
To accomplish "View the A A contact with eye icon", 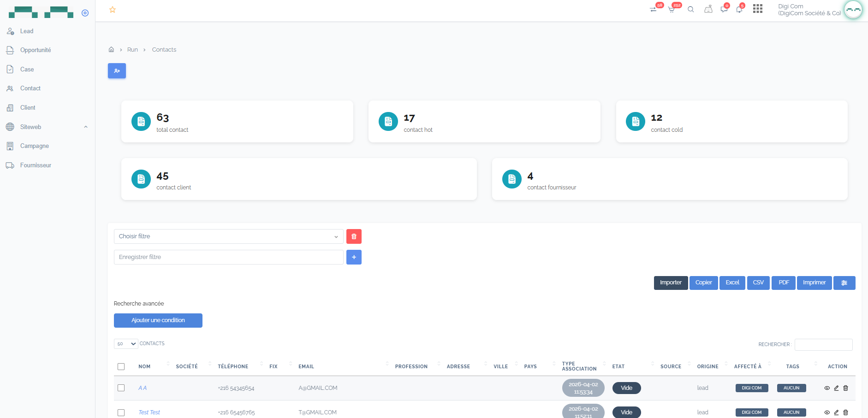I will click(827, 388).
